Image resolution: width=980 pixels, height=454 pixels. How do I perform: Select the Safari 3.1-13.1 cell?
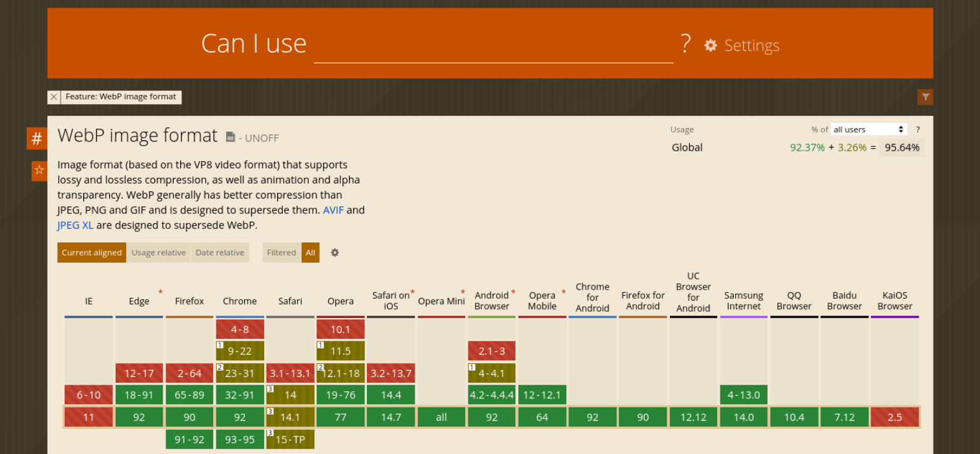coord(290,373)
